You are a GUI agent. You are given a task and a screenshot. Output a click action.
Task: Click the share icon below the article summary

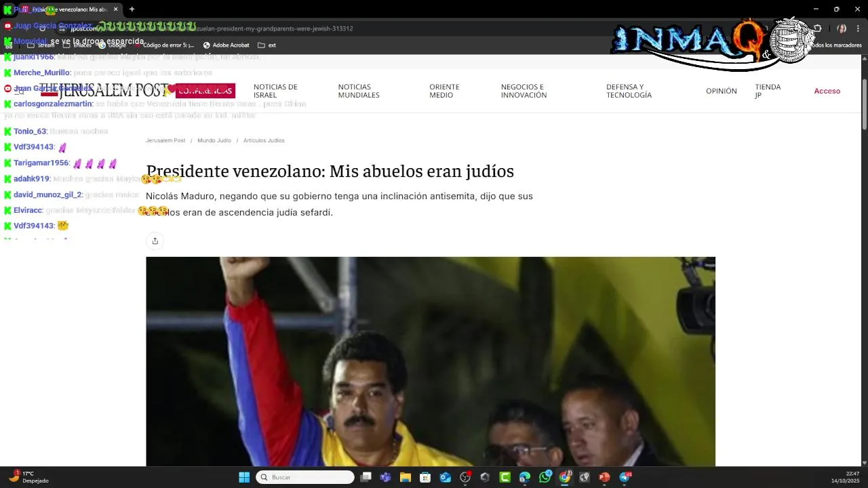(x=155, y=241)
